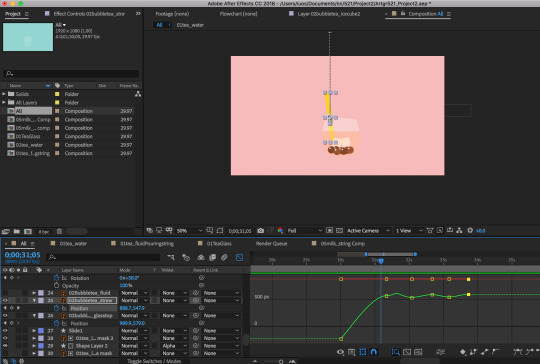Switch to Effect Controls panel tab
This screenshot has width=540, height=364.
click(x=89, y=14)
